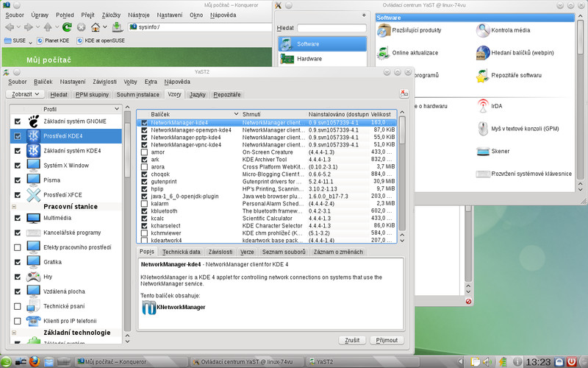Open the KDE application launcher

(x=7, y=361)
